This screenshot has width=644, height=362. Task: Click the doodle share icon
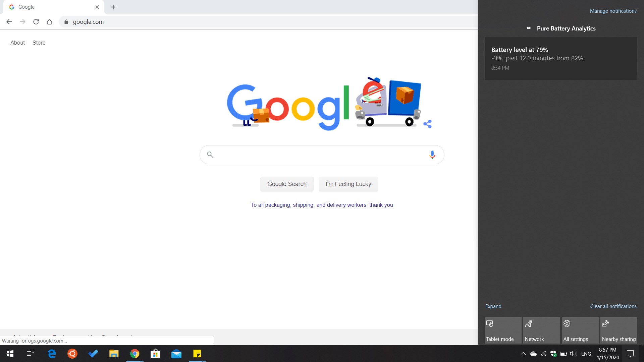[x=427, y=124]
